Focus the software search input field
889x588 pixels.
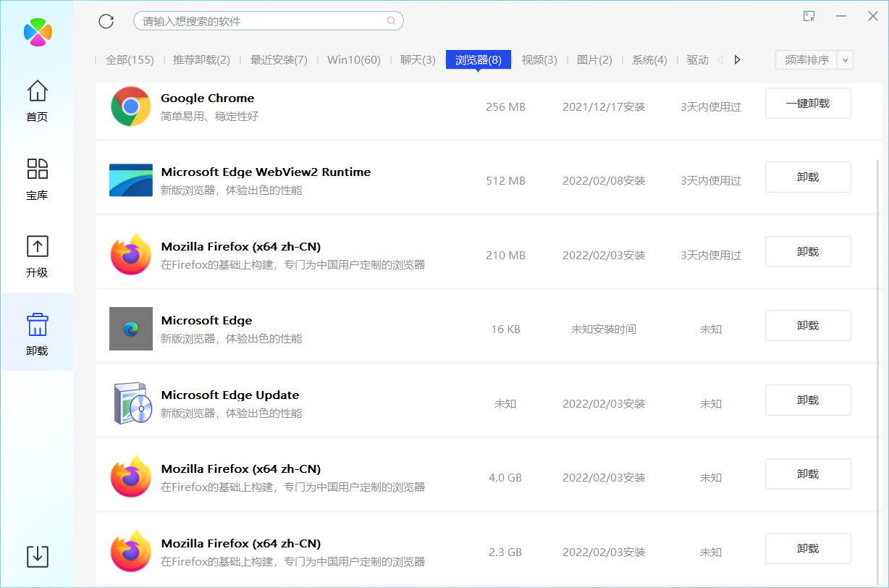coord(268,21)
